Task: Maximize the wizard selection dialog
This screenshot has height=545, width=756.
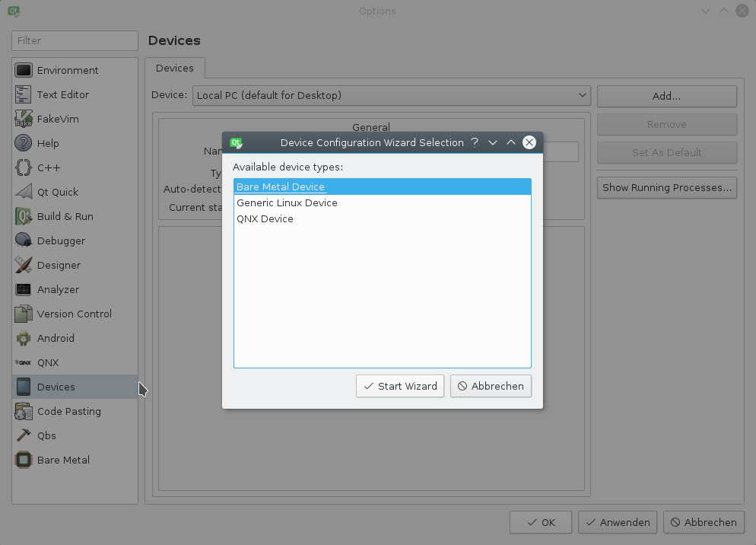Action: point(511,142)
